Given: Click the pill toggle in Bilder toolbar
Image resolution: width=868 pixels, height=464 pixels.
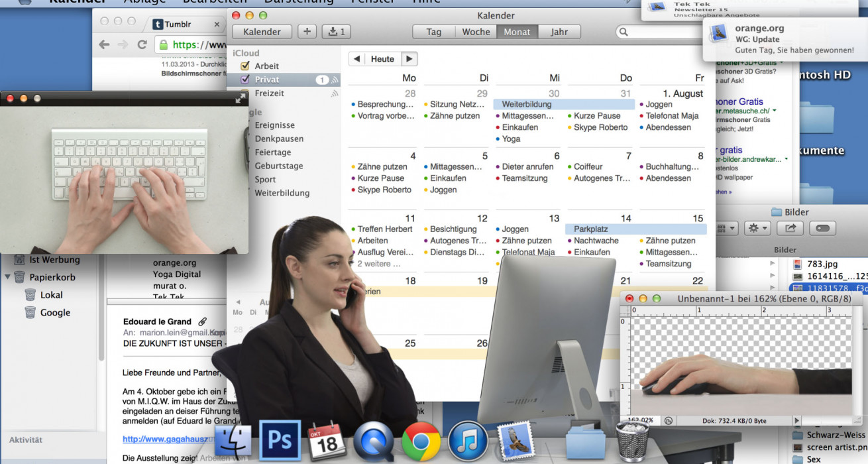Looking at the screenshot, I should [822, 228].
